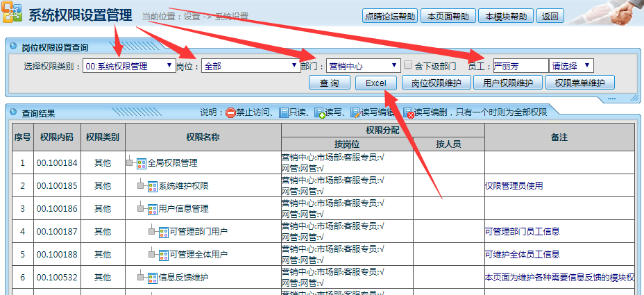
Task: Click the 可管理全体用户 node icon
Action: click(163, 254)
